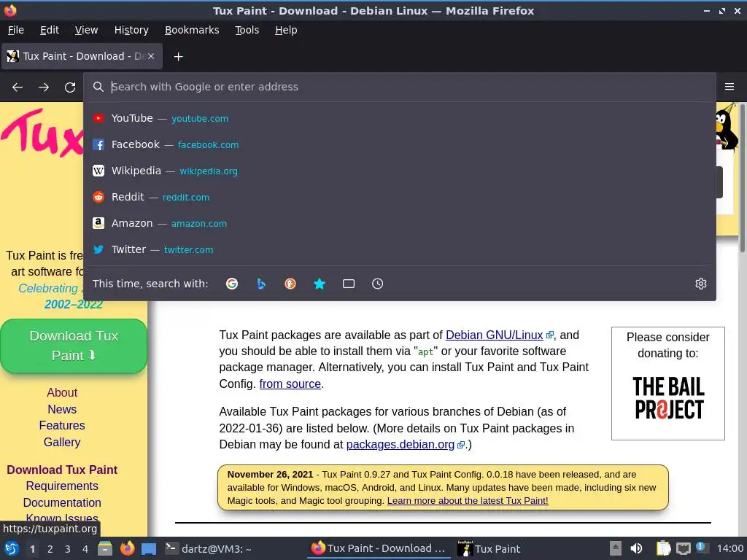Open the taskbar start menu icon
Viewport: 747px width, 560px height.
point(12,548)
